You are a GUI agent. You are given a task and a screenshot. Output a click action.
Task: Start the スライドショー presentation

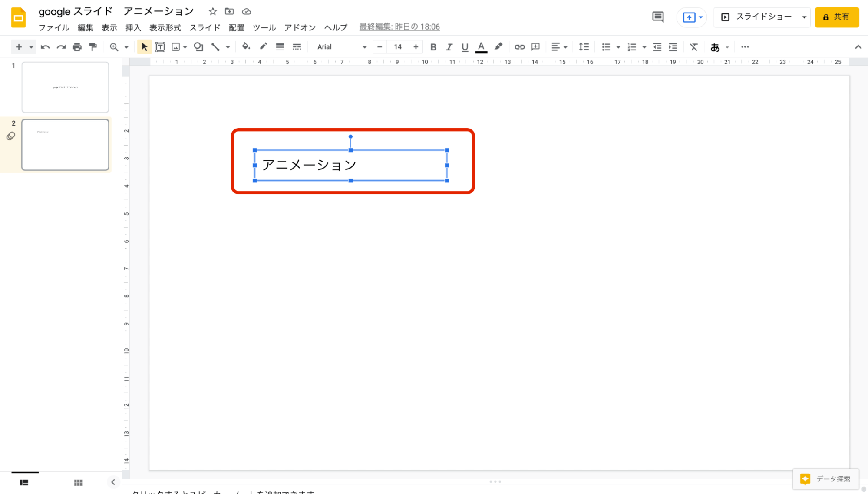click(757, 17)
